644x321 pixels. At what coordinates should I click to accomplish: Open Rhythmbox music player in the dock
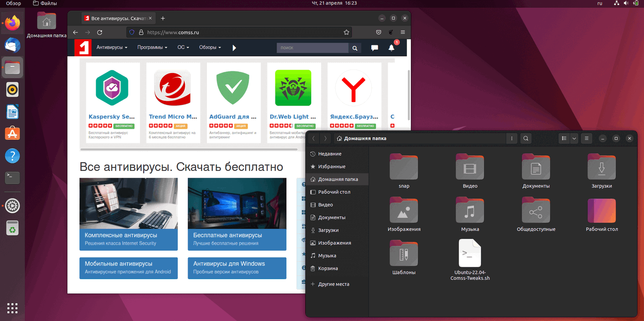[12, 90]
